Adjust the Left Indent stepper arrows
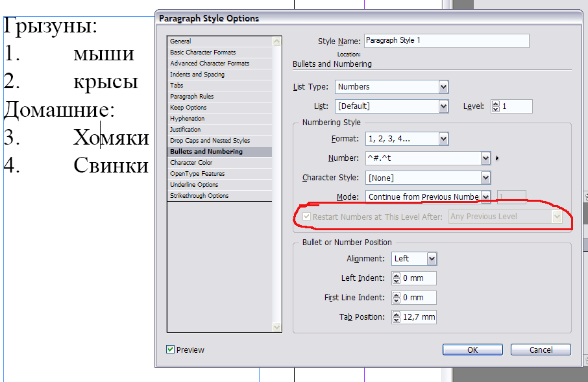 (397, 278)
